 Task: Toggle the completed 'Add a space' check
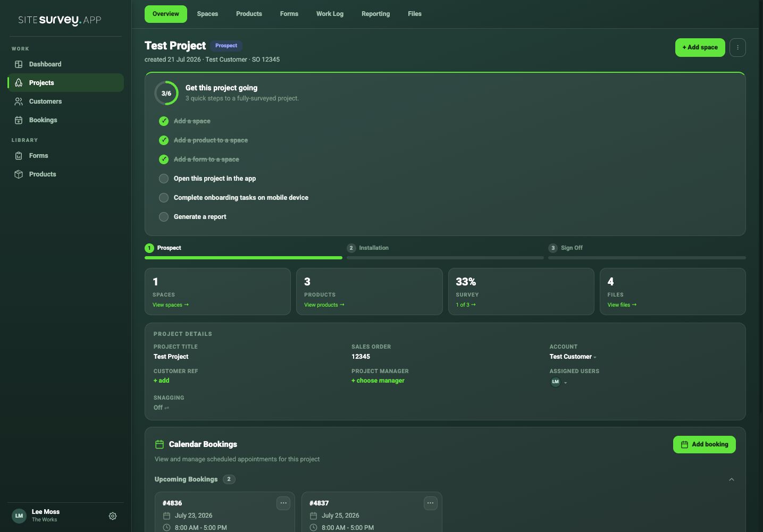point(164,121)
